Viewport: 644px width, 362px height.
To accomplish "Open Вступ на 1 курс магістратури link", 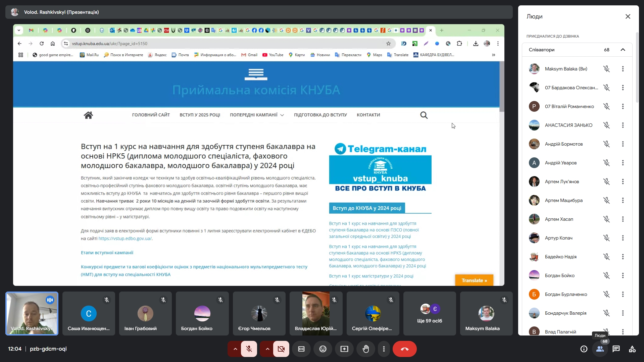I will [371, 276].
